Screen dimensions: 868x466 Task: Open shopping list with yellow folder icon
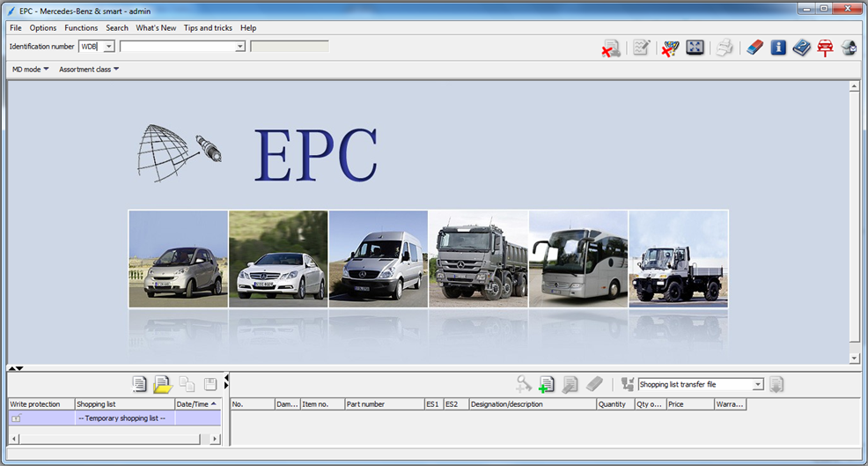click(x=163, y=384)
